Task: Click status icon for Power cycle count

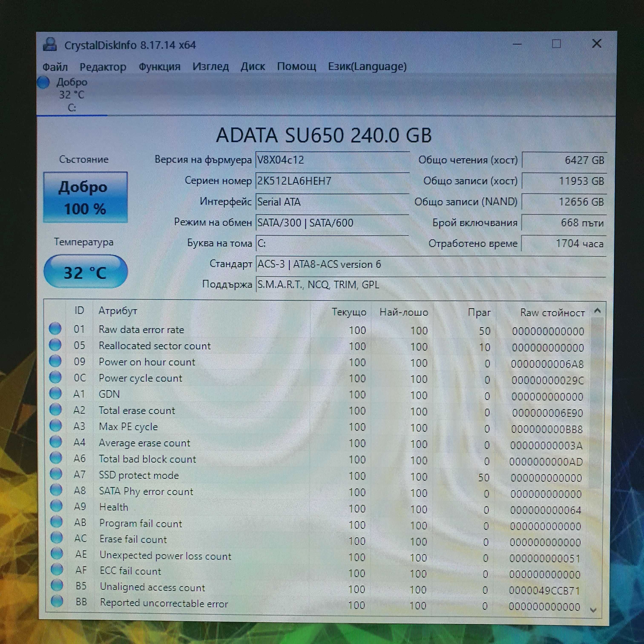Action: (55, 377)
